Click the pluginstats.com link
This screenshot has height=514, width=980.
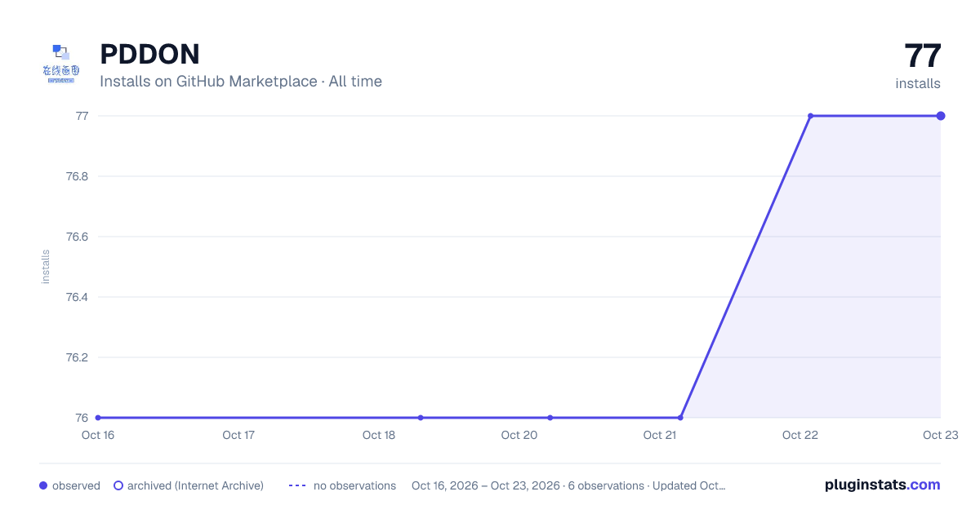coord(882,485)
